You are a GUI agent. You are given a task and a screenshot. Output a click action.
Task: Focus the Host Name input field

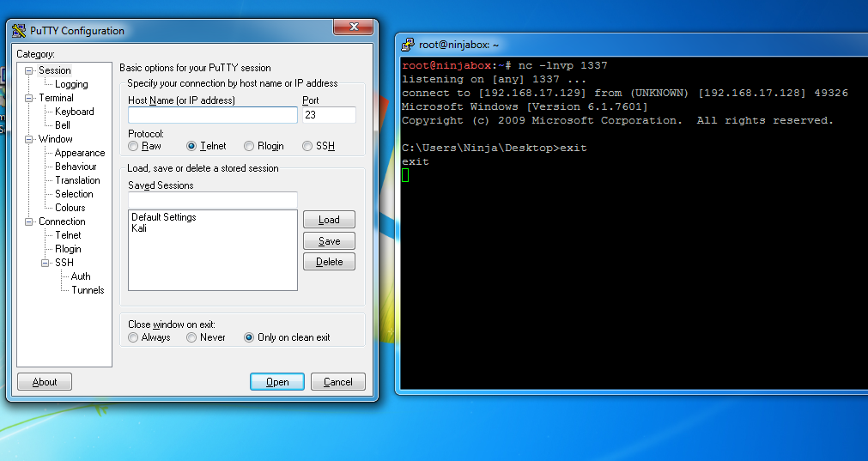[x=213, y=114]
